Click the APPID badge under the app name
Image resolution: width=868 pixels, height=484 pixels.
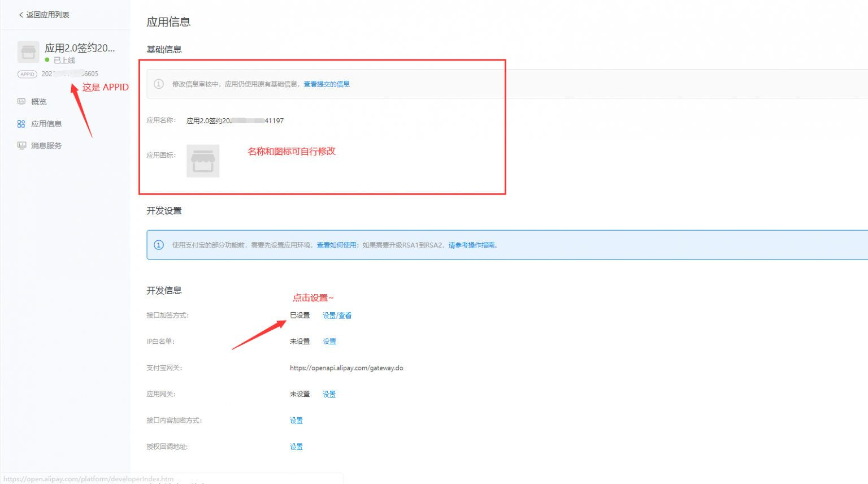click(27, 74)
